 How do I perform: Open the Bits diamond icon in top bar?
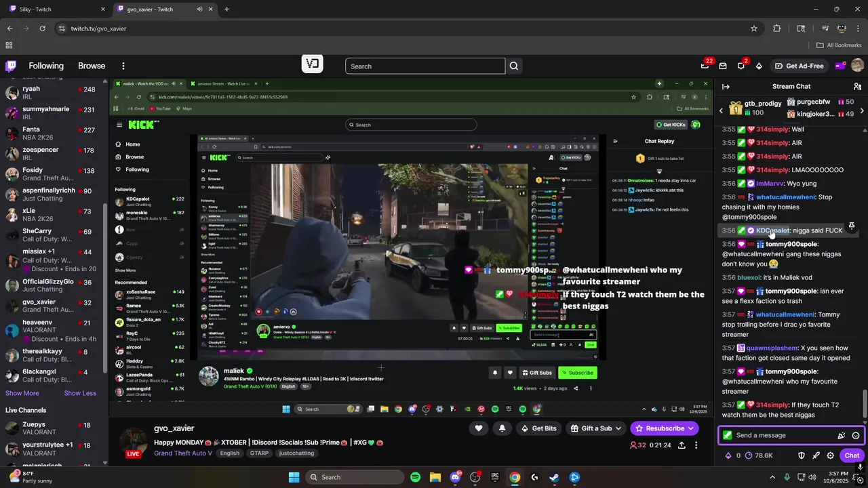tap(759, 66)
